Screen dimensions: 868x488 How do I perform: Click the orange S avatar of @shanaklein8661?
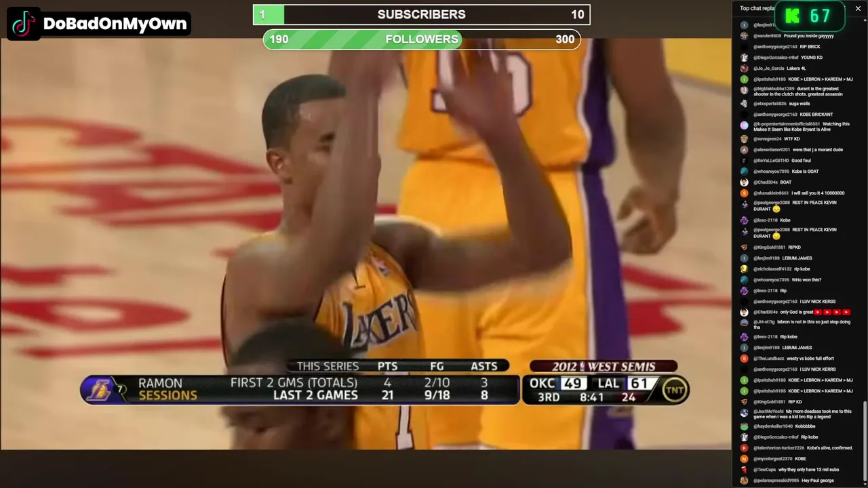[x=744, y=193]
